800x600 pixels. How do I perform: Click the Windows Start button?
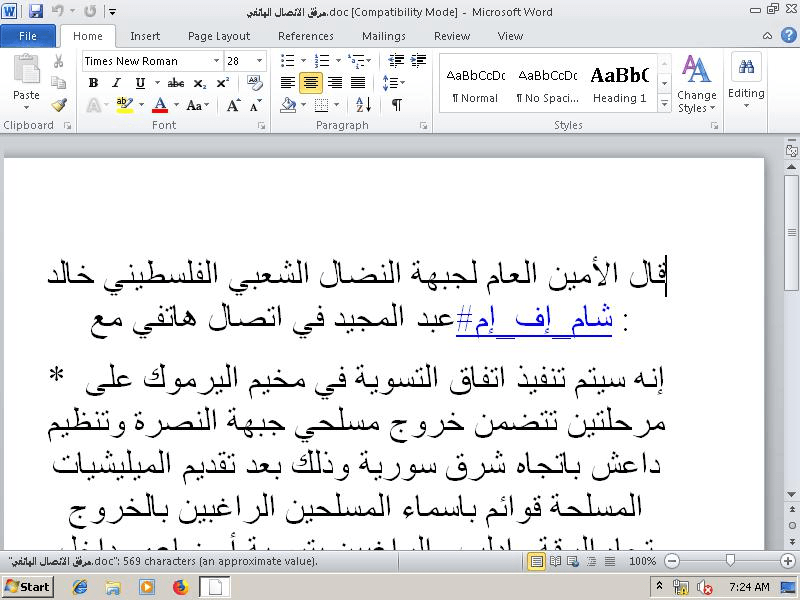tap(29, 587)
